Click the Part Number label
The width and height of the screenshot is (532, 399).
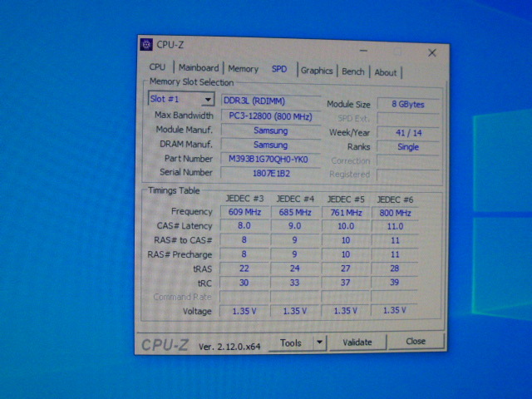point(189,159)
